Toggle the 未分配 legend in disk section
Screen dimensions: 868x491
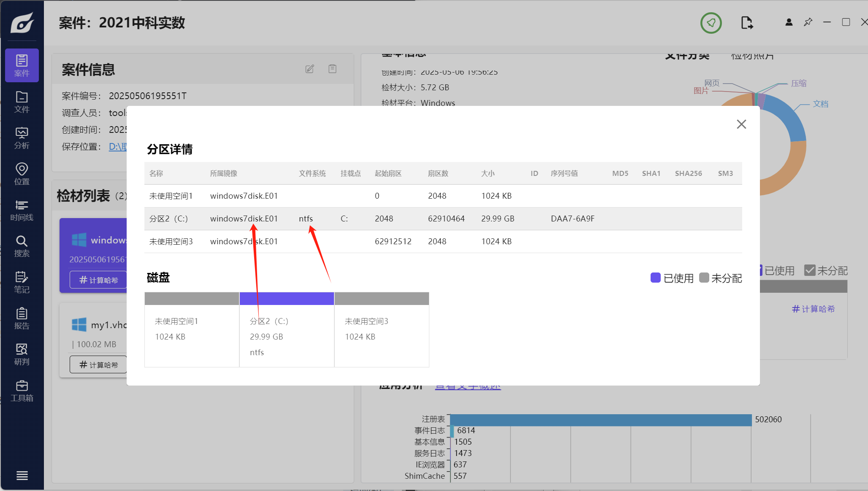721,278
